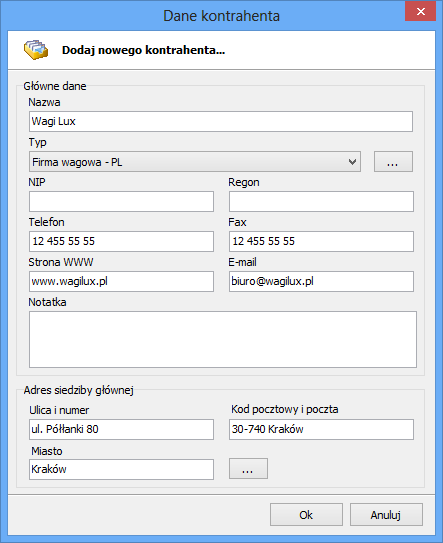Viewport: 443px width, 543px height.
Task: Click the Strona WWW field with www.wagilux.pl
Action: pyautogui.click(x=121, y=282)
